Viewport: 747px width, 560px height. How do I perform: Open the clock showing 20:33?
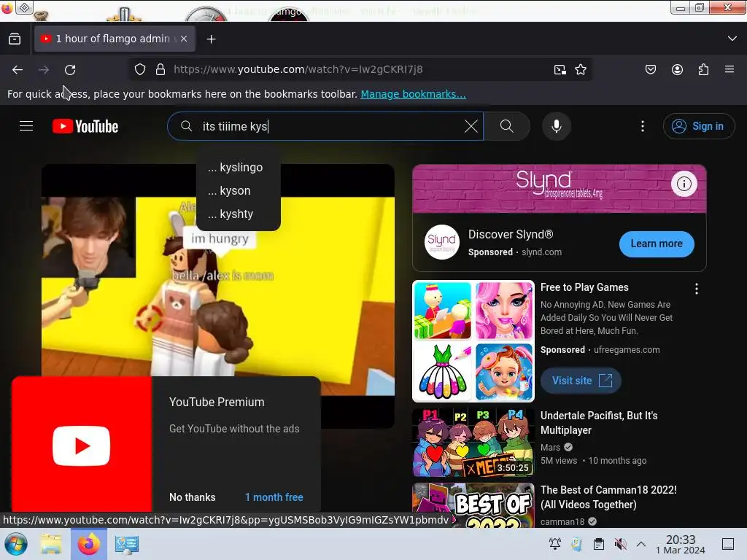[x=681, y=544]
